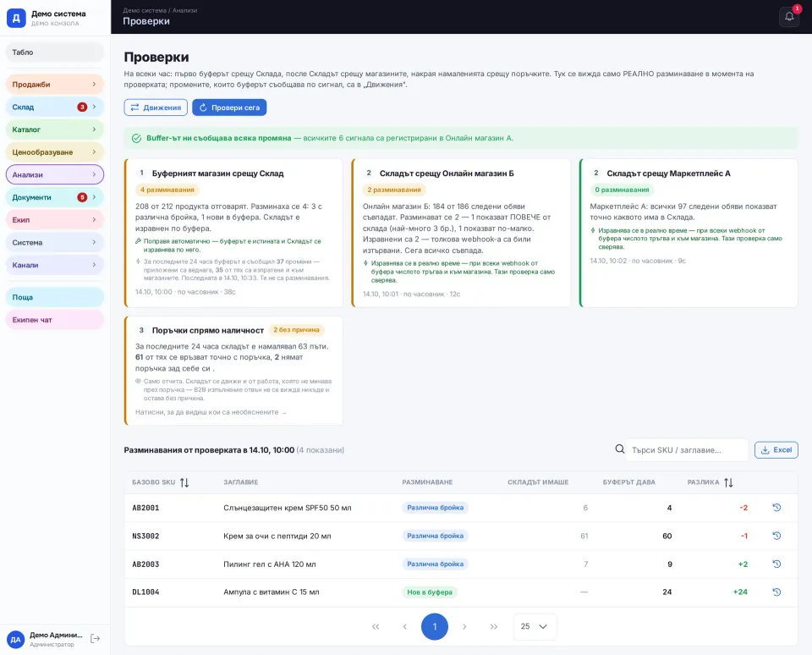Click the blue Д logo icon

[x=16, y=18]
